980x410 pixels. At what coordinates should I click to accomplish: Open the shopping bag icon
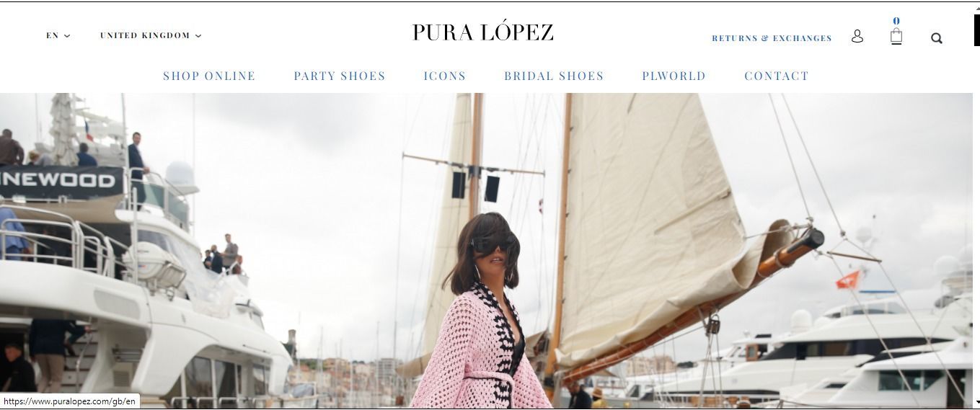[896, 37]
